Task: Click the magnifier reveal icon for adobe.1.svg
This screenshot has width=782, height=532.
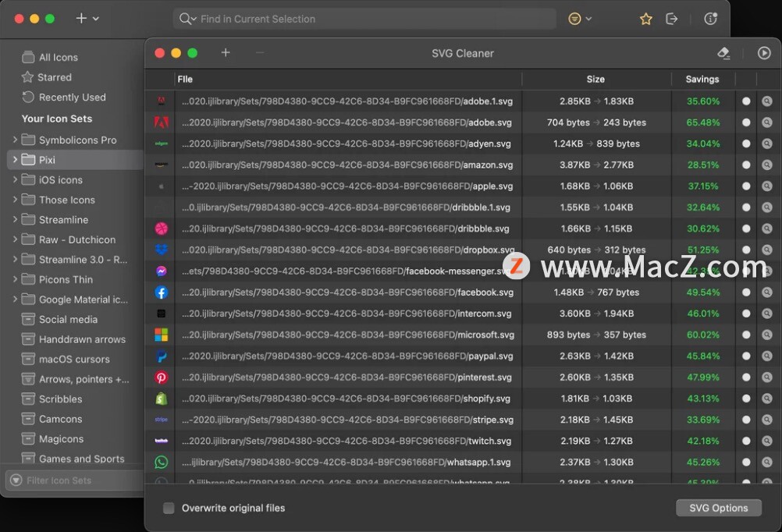Action: pos(766,101)
